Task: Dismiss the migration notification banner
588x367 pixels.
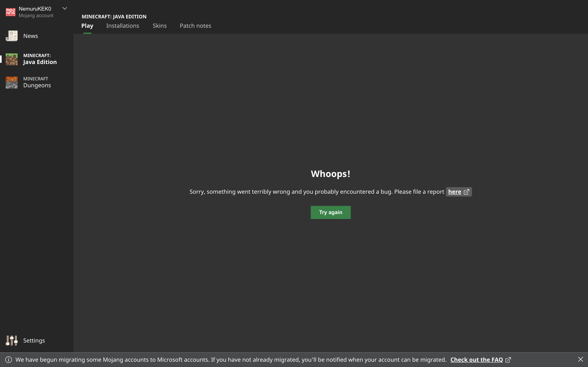Action: (x=580, y=359)
